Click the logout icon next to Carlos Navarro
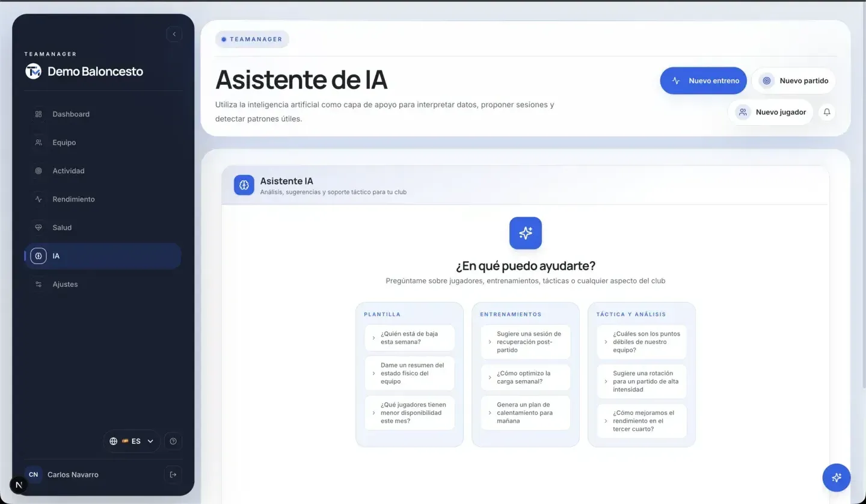Image resolution: width=866 pixels, height=504 pixels. [173, 475]
